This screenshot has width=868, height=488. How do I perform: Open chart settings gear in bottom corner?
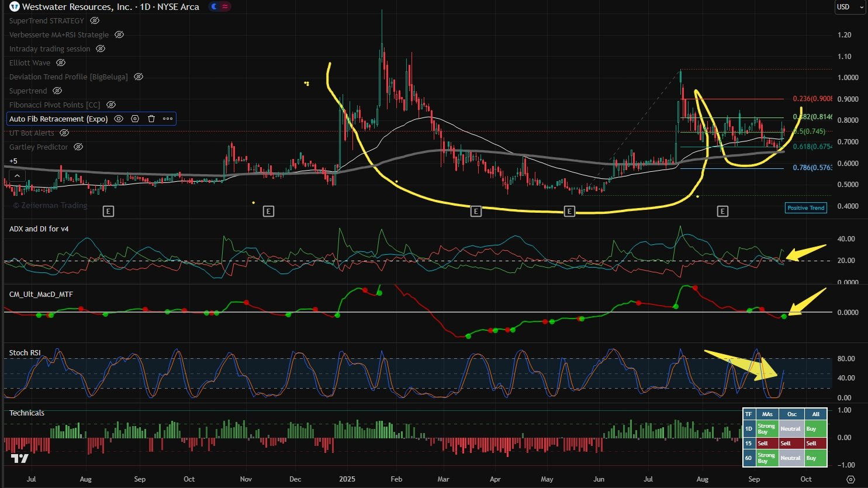pyautogui.click(x=850, y=479)
